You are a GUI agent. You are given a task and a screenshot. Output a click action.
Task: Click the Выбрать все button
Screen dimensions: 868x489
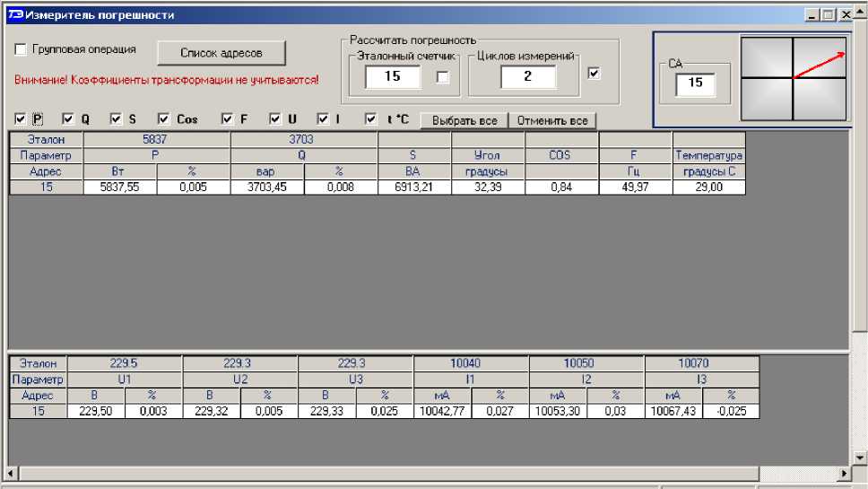tap(464, 121)
